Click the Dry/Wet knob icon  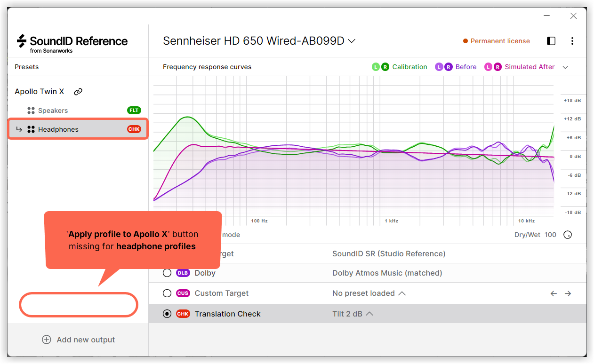click(x=568, y=235)
